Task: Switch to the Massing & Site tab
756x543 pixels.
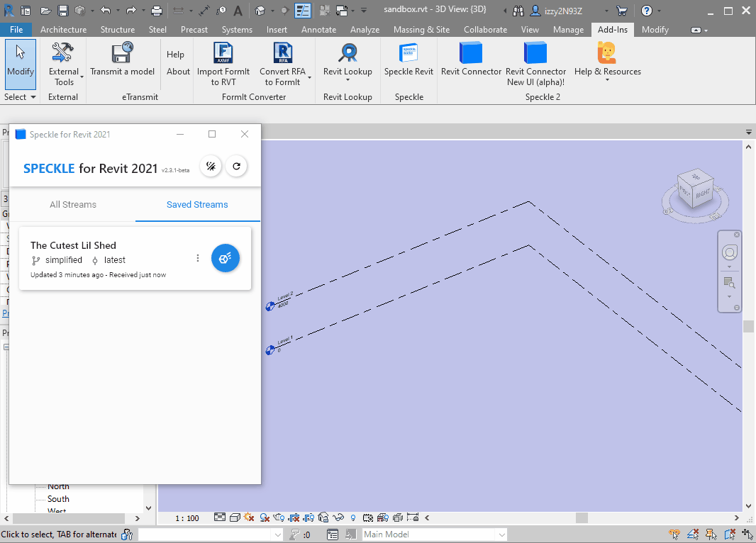Action: (421, 29)
